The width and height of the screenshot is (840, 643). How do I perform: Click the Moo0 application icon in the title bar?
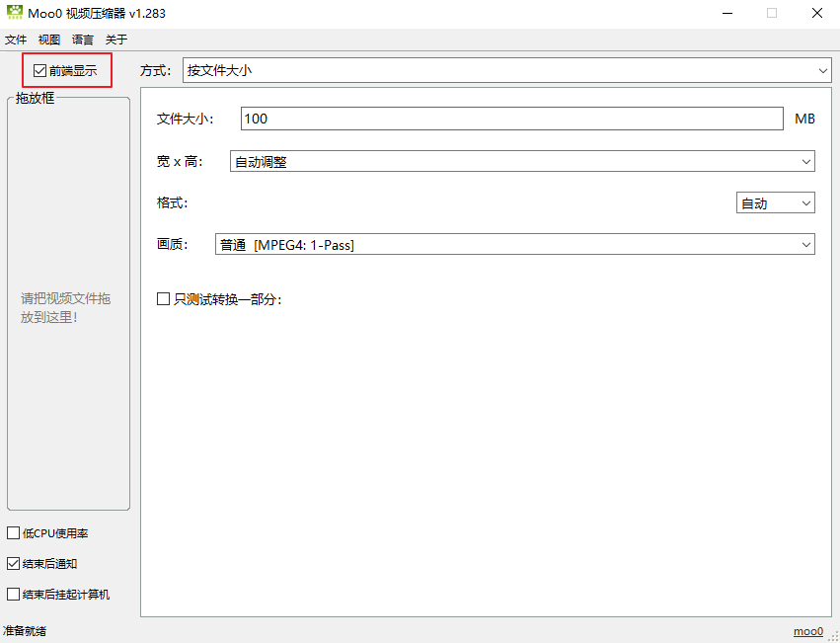point(14,13)
